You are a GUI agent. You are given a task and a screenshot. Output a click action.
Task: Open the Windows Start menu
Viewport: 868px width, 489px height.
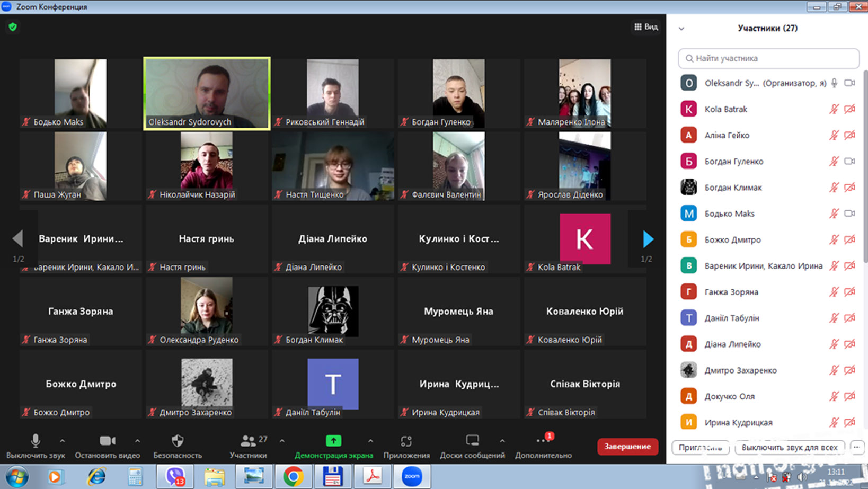[16, 477]
